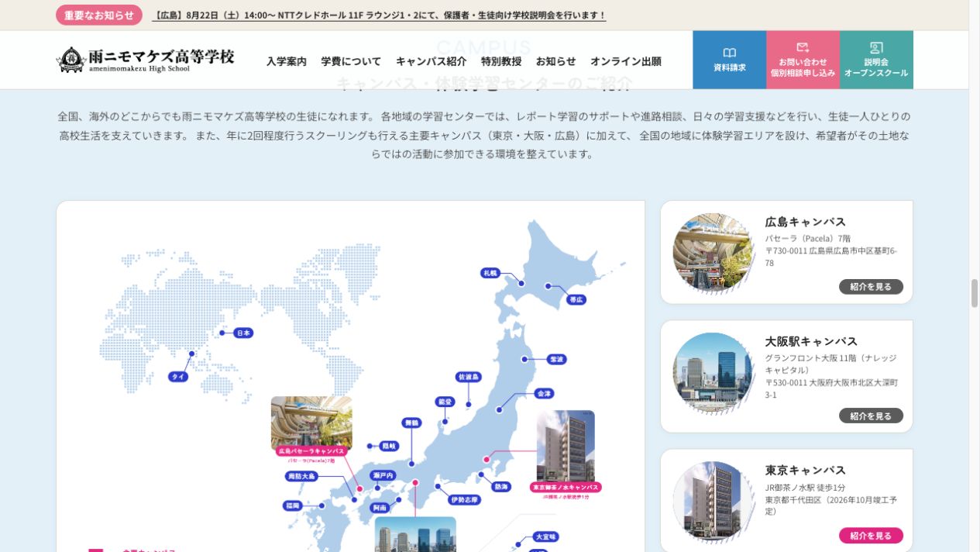Click the page vertical scrollbar thumb
The height and width of the screenshot is (552, 980).
(975, 293)
